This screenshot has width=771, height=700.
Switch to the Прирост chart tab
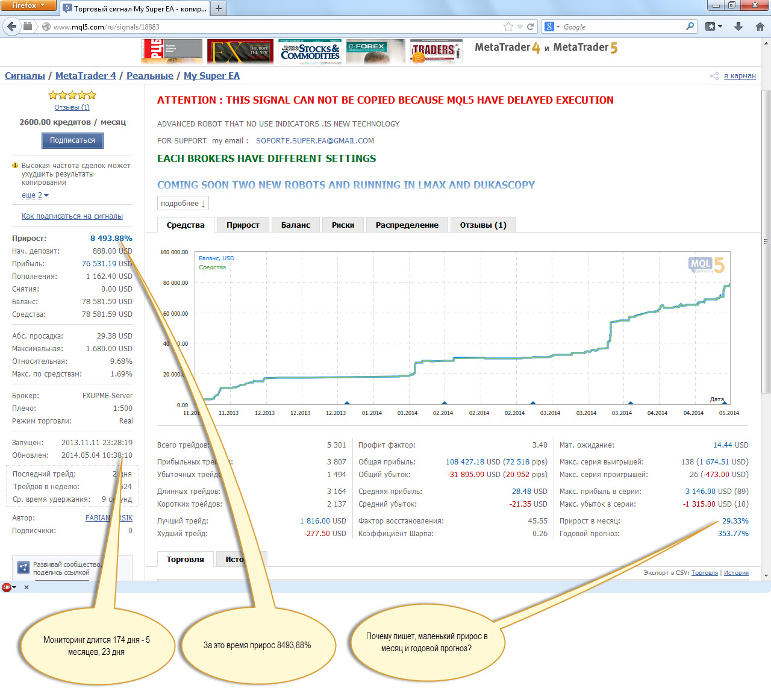point(243,225)
